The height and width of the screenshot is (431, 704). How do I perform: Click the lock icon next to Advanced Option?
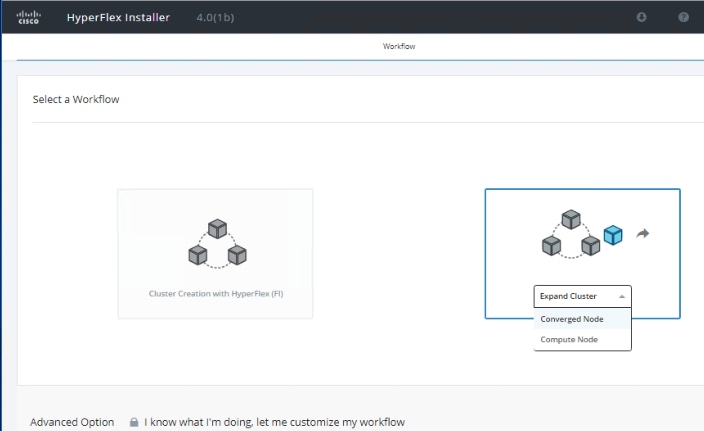[x=134, y=422]
